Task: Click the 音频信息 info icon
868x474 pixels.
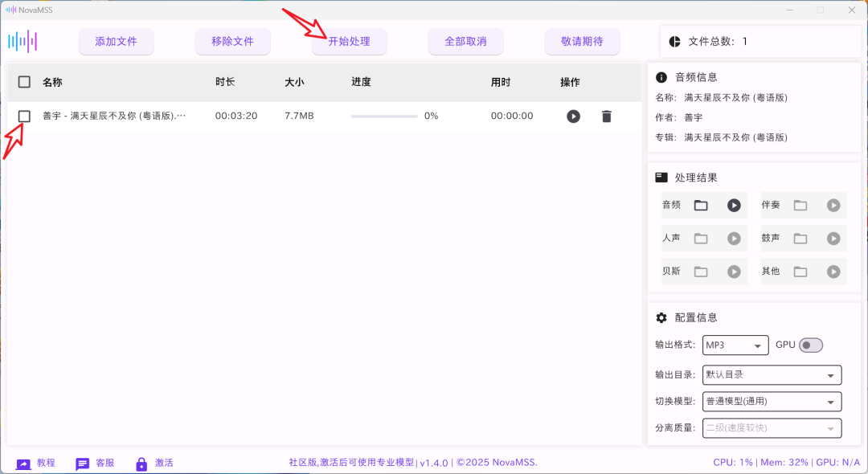Action: click(661, 77)
